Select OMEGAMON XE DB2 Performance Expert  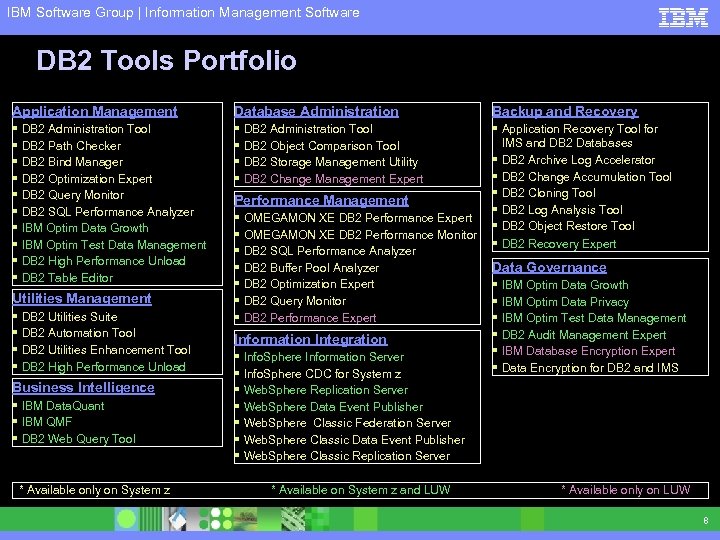tap(358, 218)
